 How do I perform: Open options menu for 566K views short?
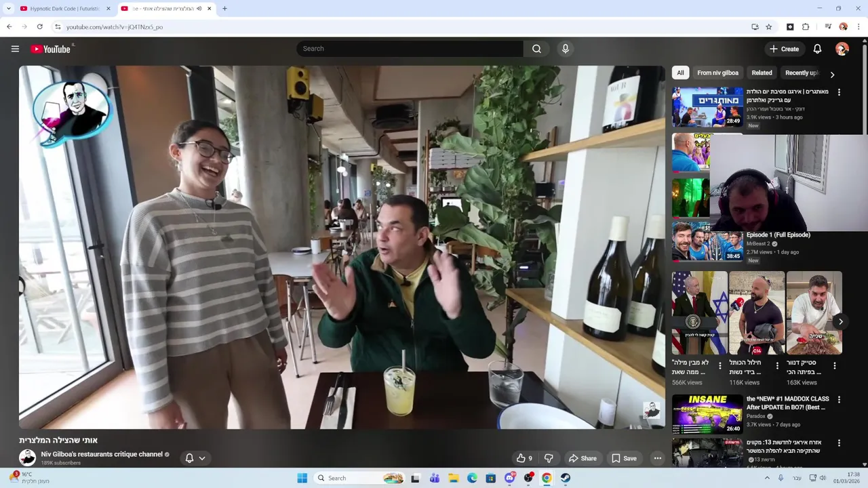click(x=720, y=365)
